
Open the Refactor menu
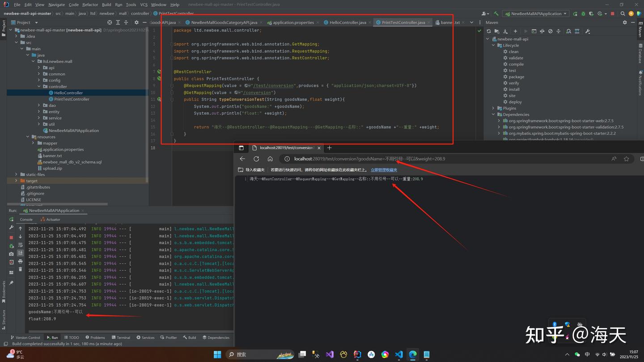click(90, 4)
